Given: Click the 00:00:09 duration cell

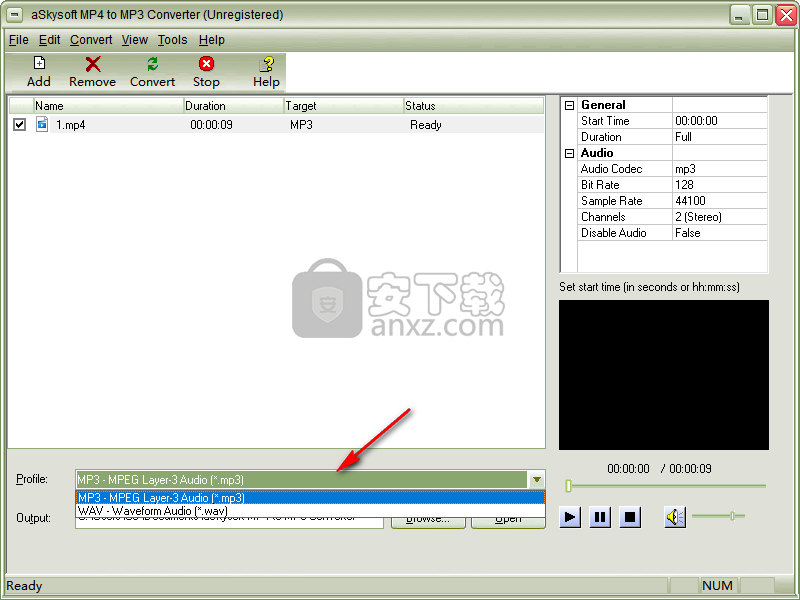Looking at the screenshot, I should (211, 125).
